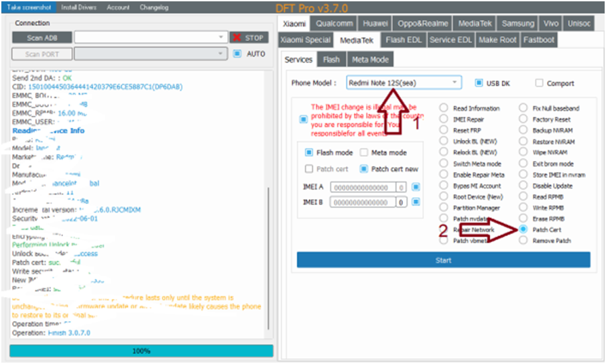The height and width of the screenshot is (364, 606).
Task: Toggle the checkbox beside IMEI A
Action: click(416, 187)
